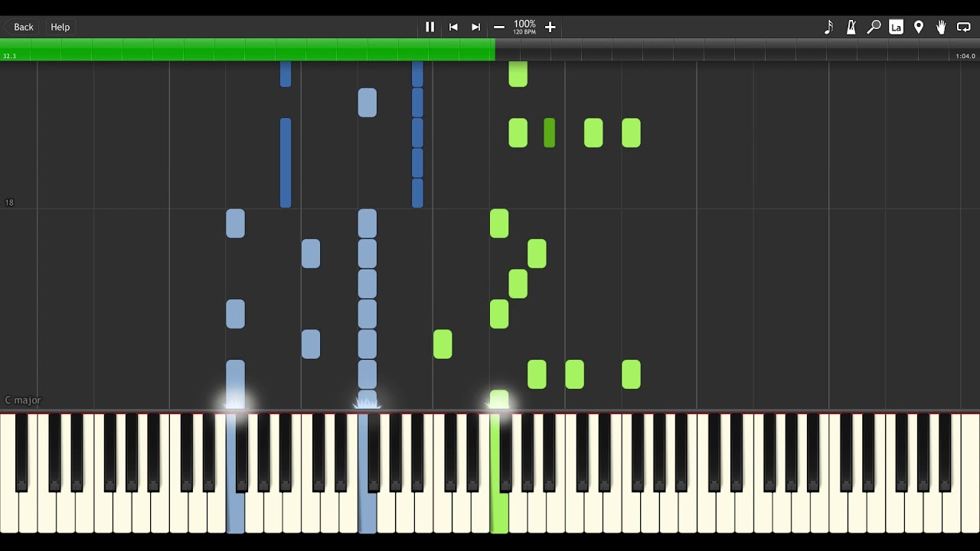This screenshot has height=551, width=980.
Task: Click the 1:04.0 total time label
Action: point(965,56)
